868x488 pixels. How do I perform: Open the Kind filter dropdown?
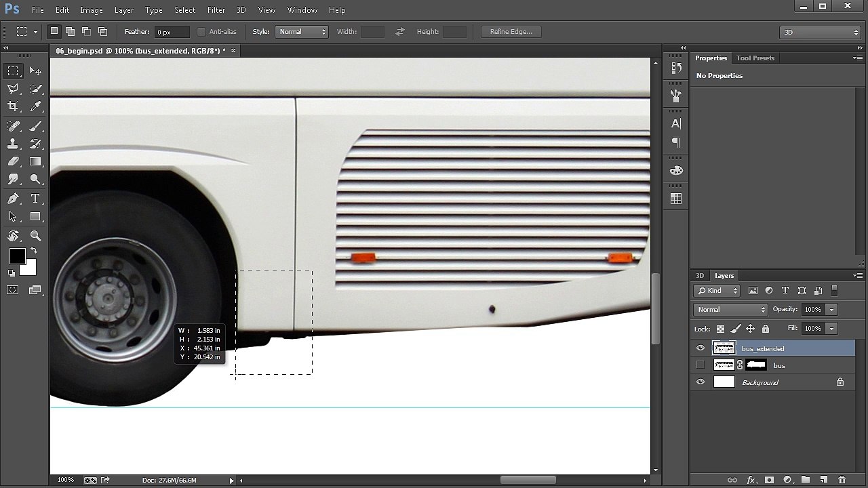tap(717, 291)
